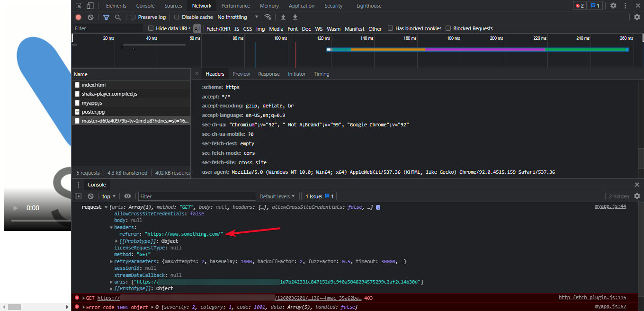
Task: Collapse the headers property
Action: [x=112, y=228]
